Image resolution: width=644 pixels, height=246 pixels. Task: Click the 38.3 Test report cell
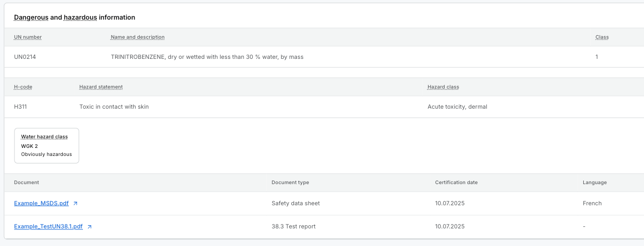tap(293, 226)
